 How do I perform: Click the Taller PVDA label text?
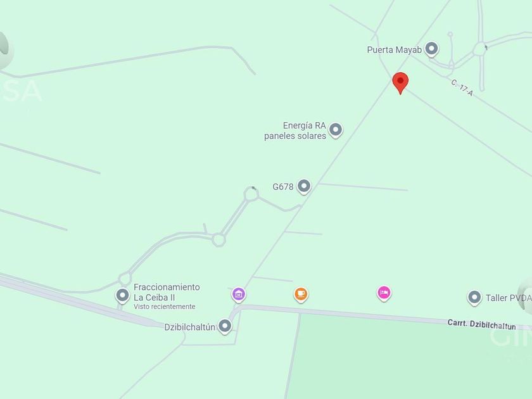tap(509, 298)
